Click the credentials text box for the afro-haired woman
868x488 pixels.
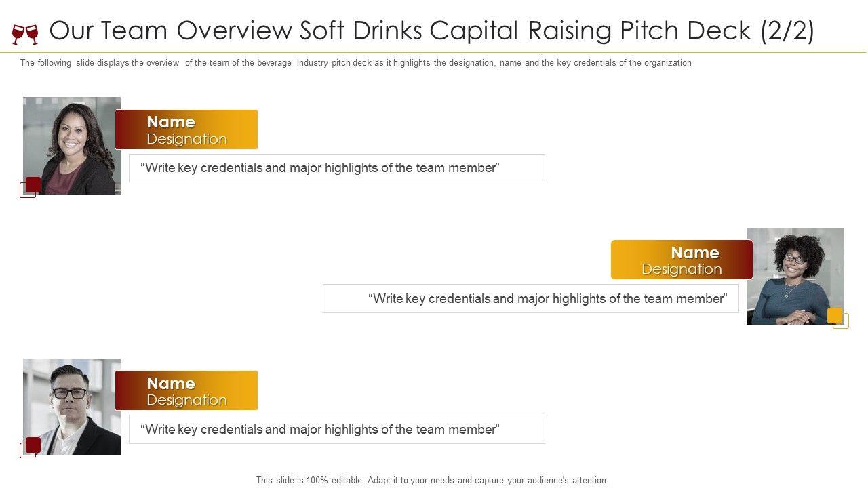tap(531, 299)
